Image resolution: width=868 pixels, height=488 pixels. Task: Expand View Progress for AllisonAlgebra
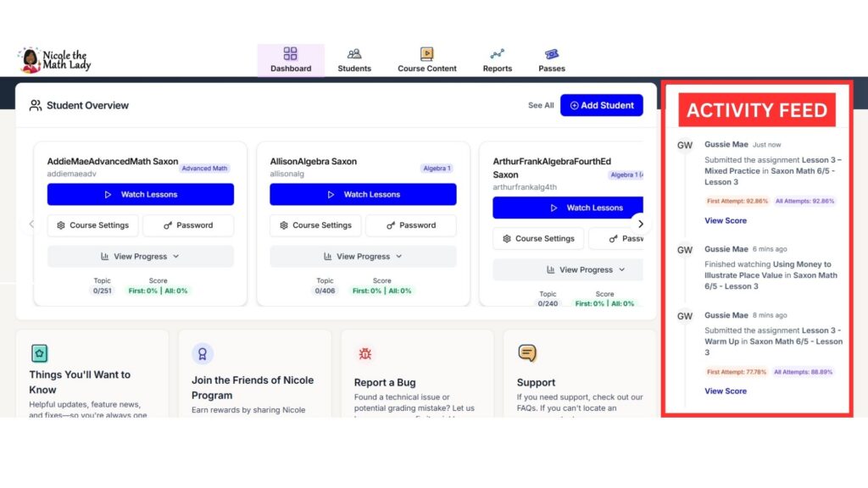363,256
